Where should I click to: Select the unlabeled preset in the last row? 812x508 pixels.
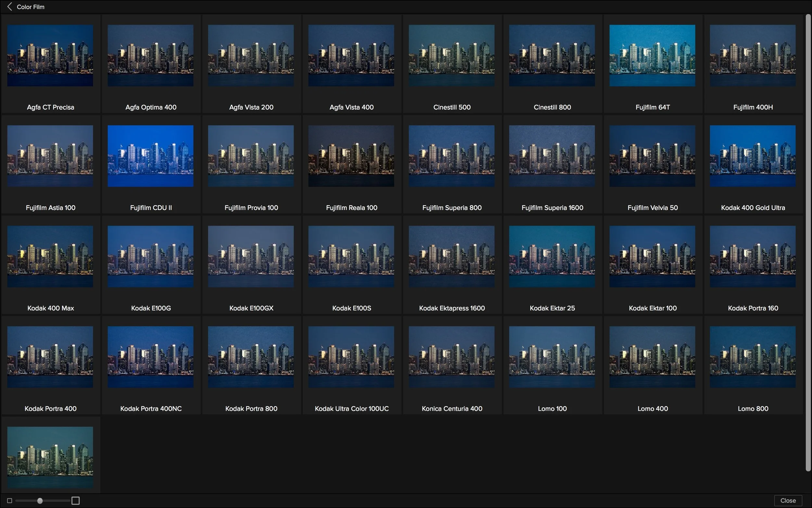[x=50, y=457]
